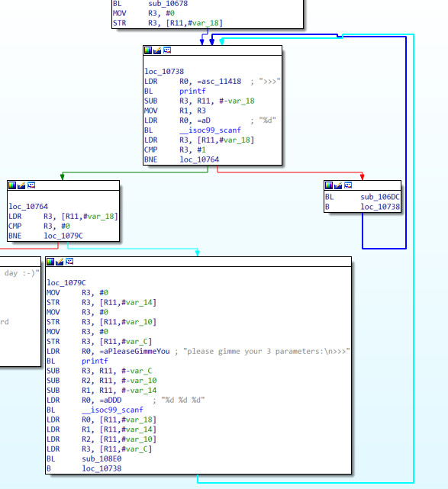Click edit pencil icon on sub_106DC block
Screen dimensions: 448x489
coord(338,185)
